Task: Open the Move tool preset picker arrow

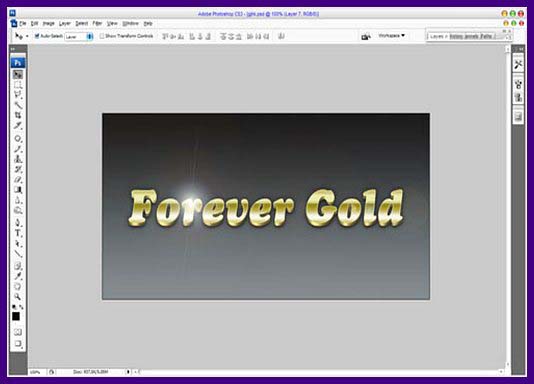Action: [x=27, y=36]
